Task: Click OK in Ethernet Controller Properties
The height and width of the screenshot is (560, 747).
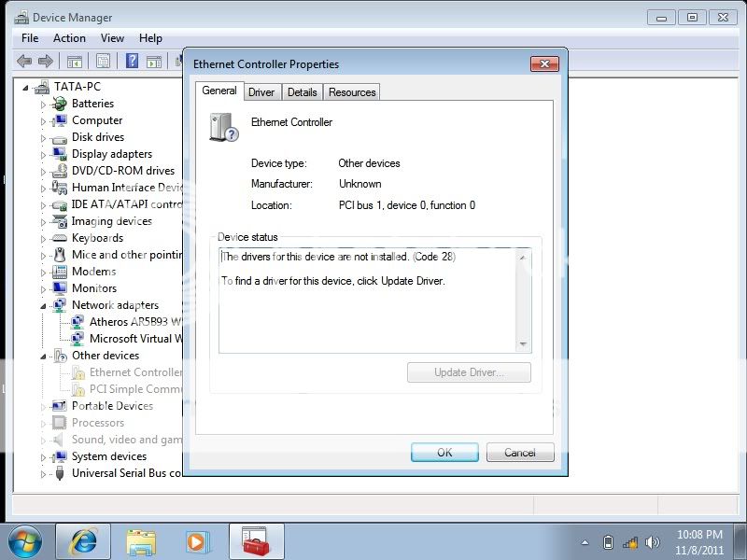Action: (444, 452)
